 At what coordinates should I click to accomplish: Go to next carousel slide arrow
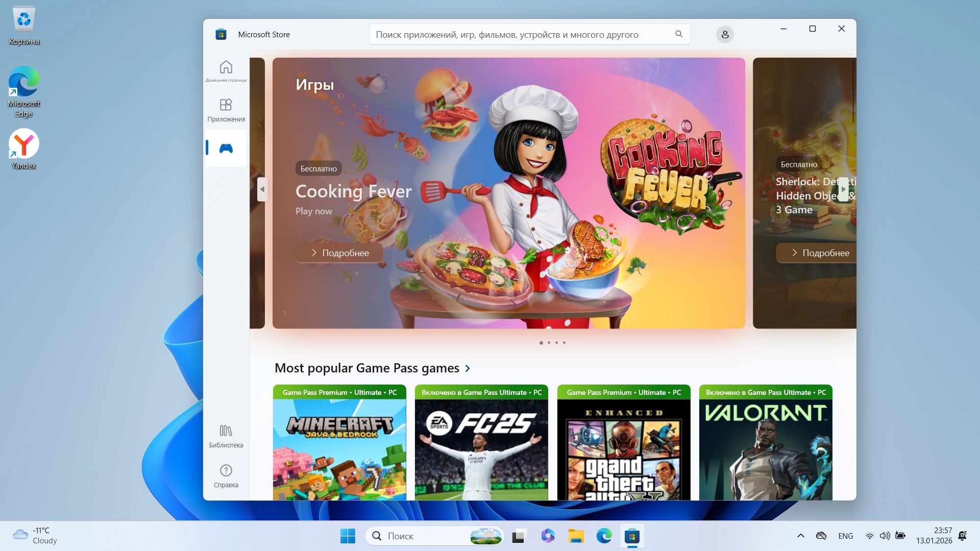[843, 189]
